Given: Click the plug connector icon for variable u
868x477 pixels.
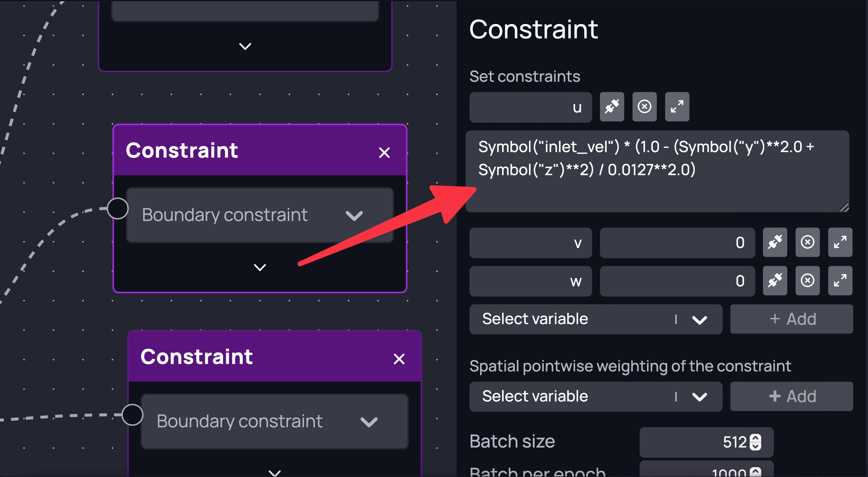Looking at the screenshot, I should [612, 107].
